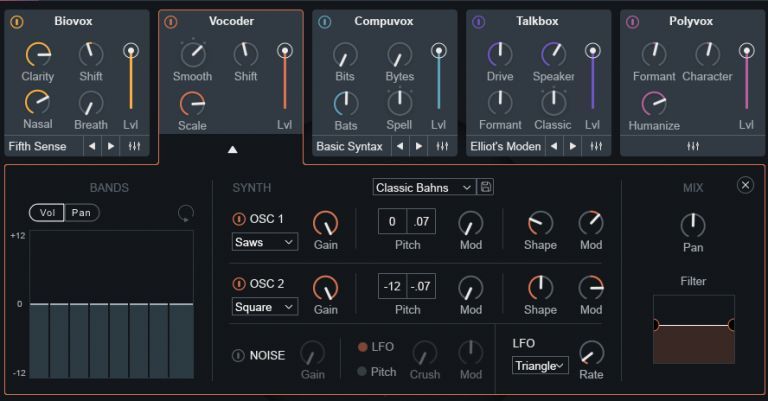Open OSC 1 Saws waveform dropdown

pos(264,242)
